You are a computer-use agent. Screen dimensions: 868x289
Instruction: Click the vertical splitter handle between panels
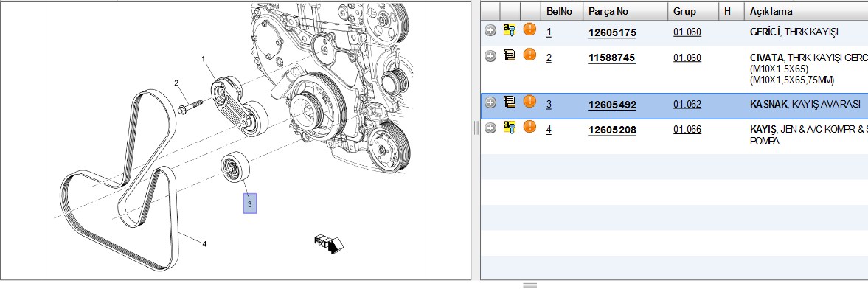tap(476, 128)
